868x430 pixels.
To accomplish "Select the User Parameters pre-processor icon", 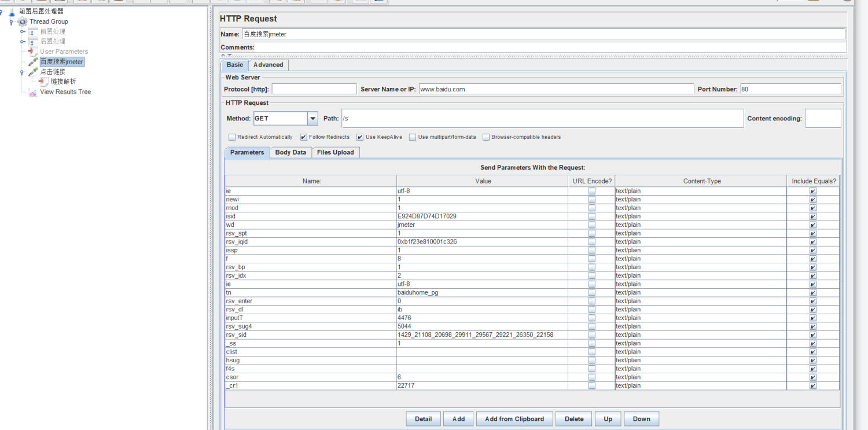I will coord(33,52).
